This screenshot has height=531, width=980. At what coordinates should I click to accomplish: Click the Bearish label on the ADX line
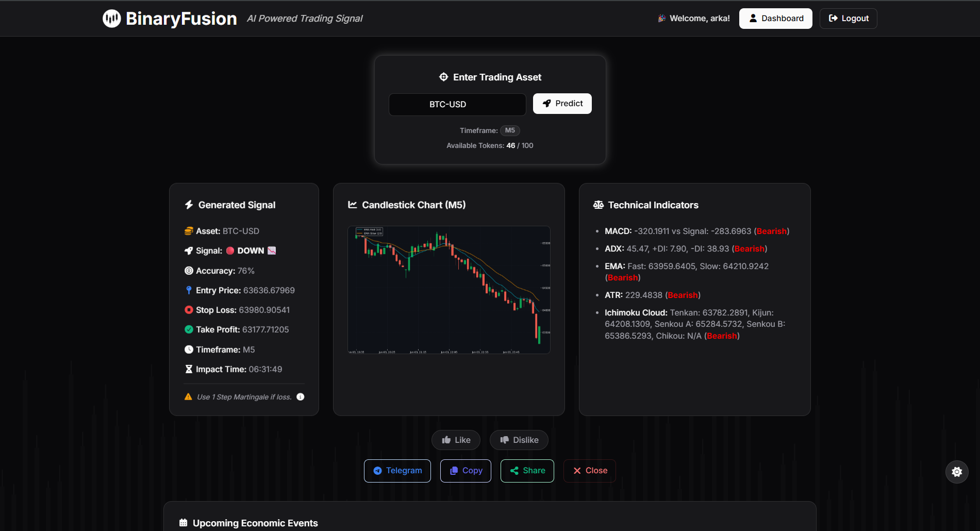coord(750,248)
